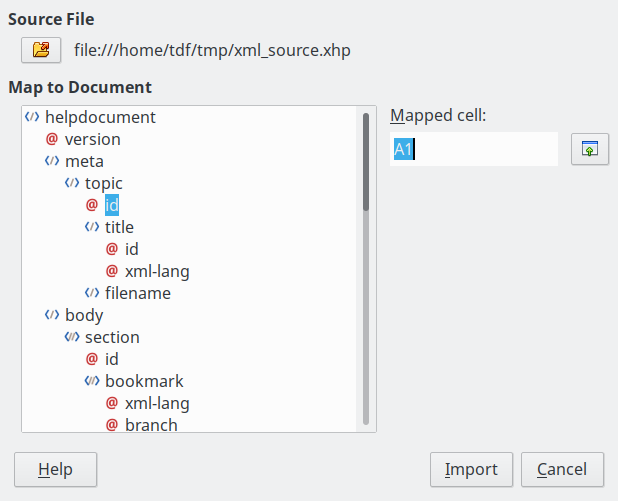This screenshot has height=501, width=618.
Task: Select the body node in tree
Action: click(x=84, y=315)
